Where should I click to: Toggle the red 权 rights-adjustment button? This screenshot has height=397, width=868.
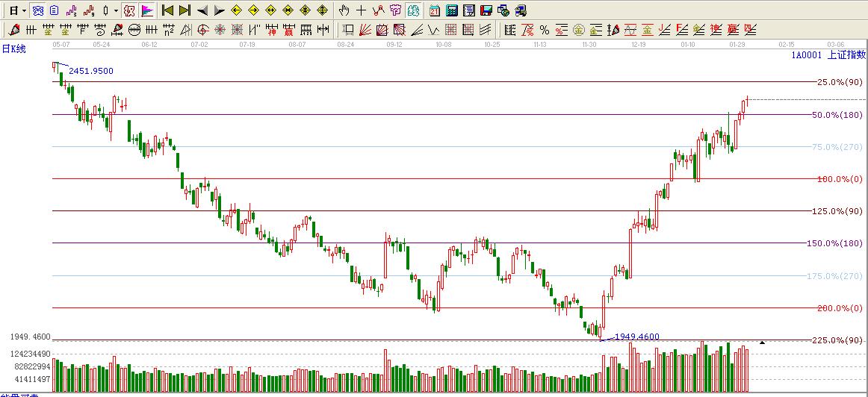tap(129, 10)
